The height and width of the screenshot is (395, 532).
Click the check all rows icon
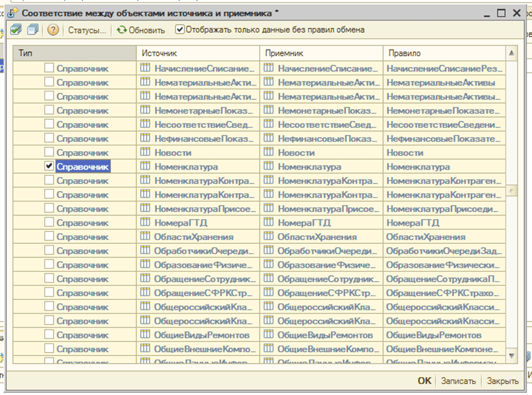pyautogui.click(x=16, y=29)
